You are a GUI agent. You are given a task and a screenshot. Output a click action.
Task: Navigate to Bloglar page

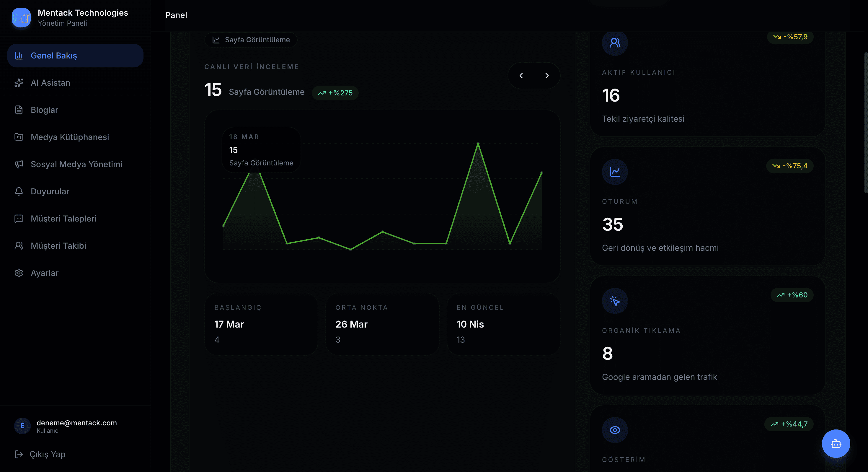coord(75,110)
